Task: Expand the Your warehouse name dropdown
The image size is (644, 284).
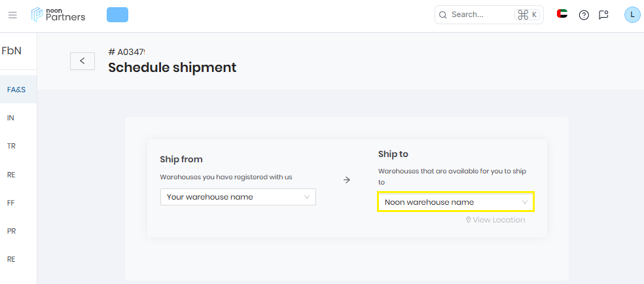Action: coord(238,197)
